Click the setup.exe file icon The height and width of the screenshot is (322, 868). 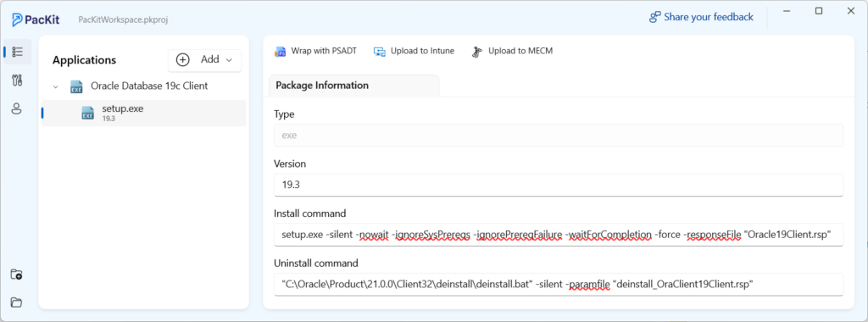(88, 113)
